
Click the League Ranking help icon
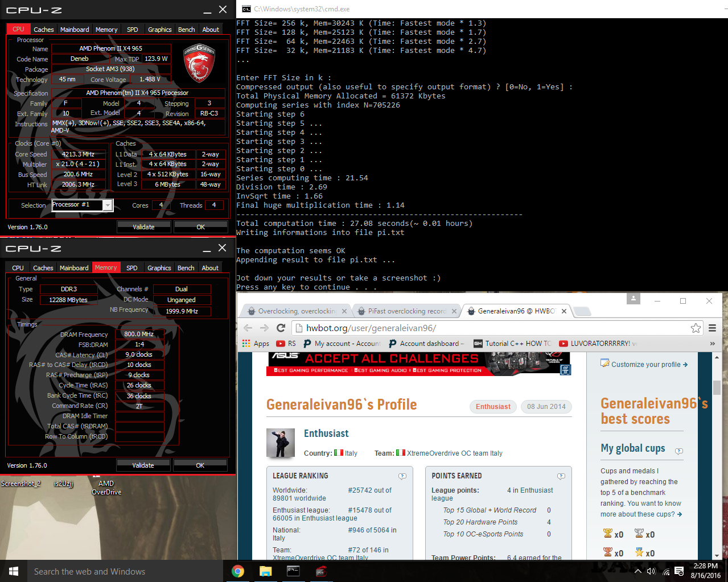point(402,476)
